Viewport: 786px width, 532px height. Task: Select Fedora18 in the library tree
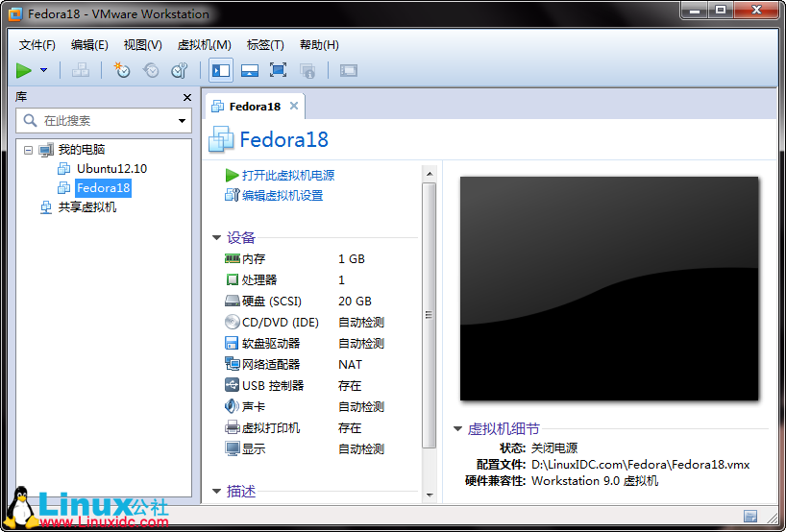tap(103, 188)
